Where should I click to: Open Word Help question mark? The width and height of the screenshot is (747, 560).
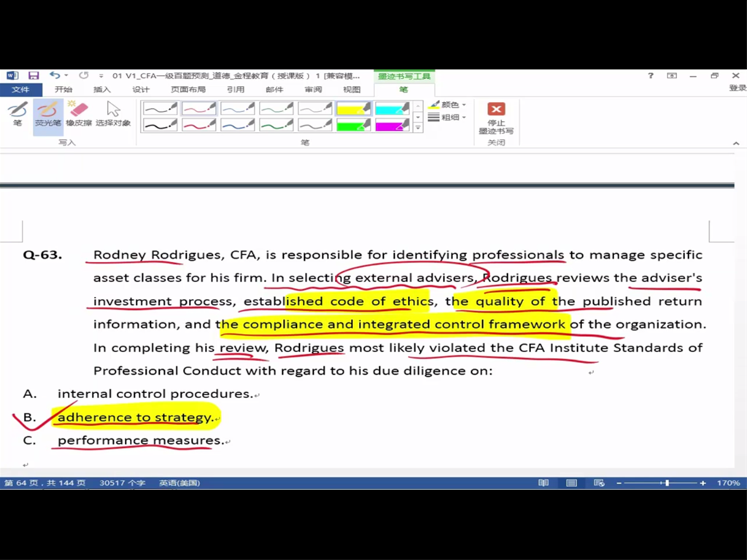tap(650, 76)
